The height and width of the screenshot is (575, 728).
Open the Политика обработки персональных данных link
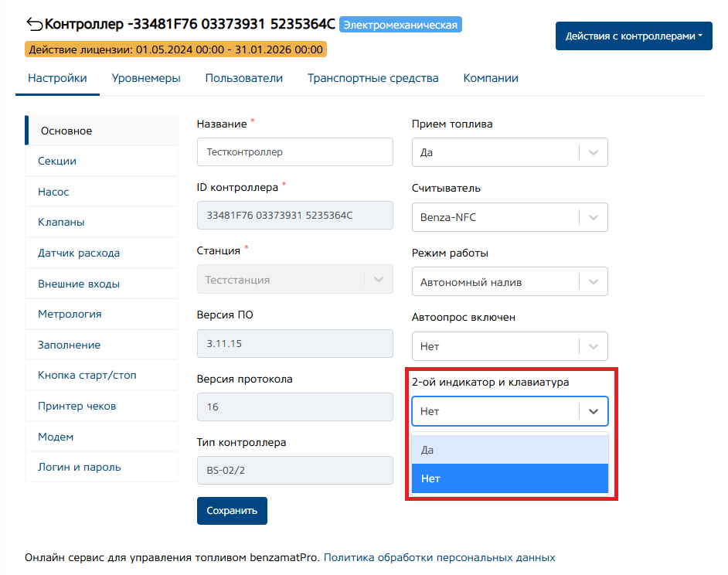[439, 556]
